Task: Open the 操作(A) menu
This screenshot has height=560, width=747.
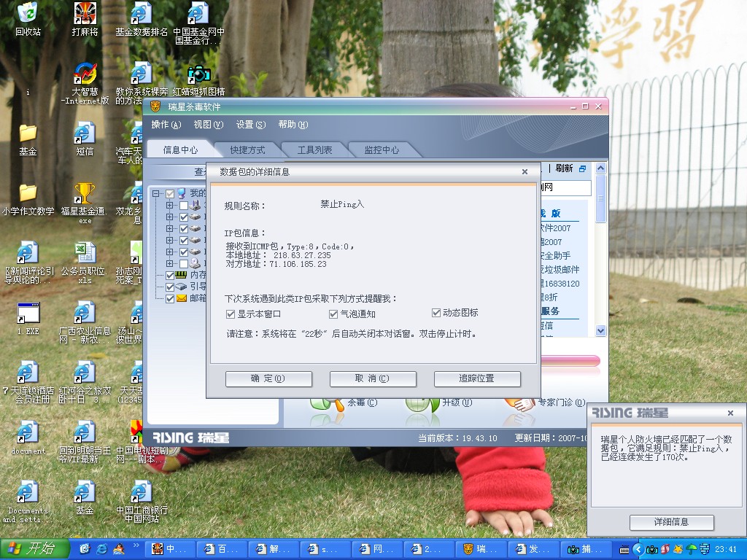Action: 166,125
